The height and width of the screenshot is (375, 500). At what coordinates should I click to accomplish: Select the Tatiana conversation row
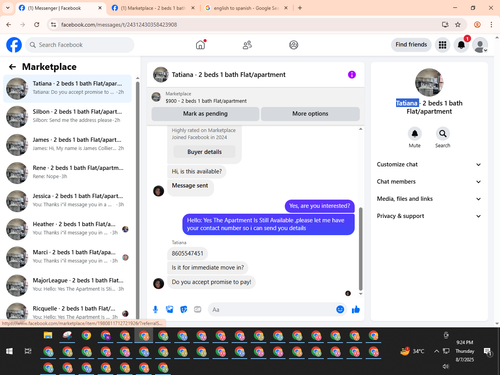(68, 89)
